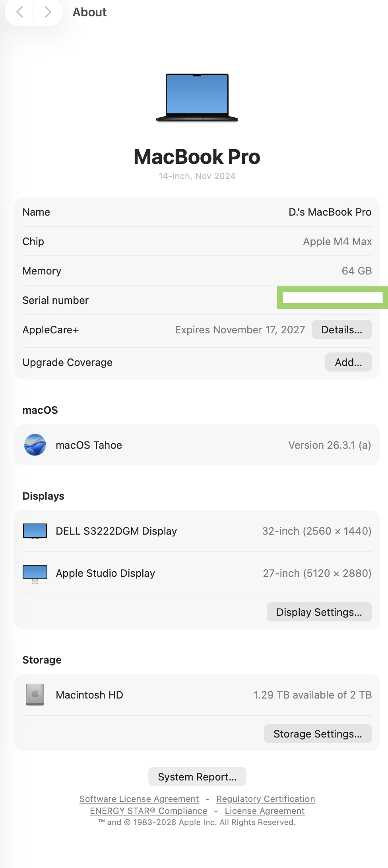Click the Macintosh HD drive icon

tap(35, 695)
